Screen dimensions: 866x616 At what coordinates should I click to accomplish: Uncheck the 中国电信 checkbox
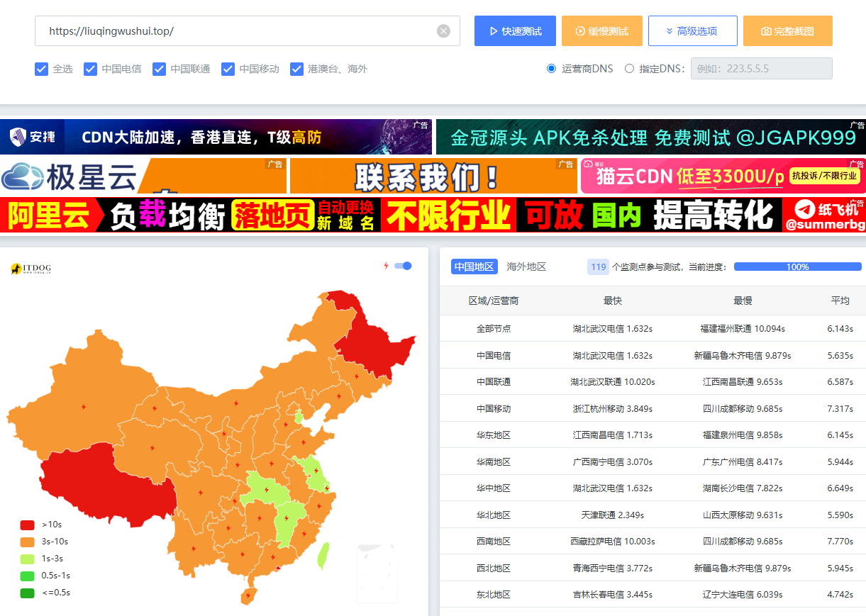90,69
